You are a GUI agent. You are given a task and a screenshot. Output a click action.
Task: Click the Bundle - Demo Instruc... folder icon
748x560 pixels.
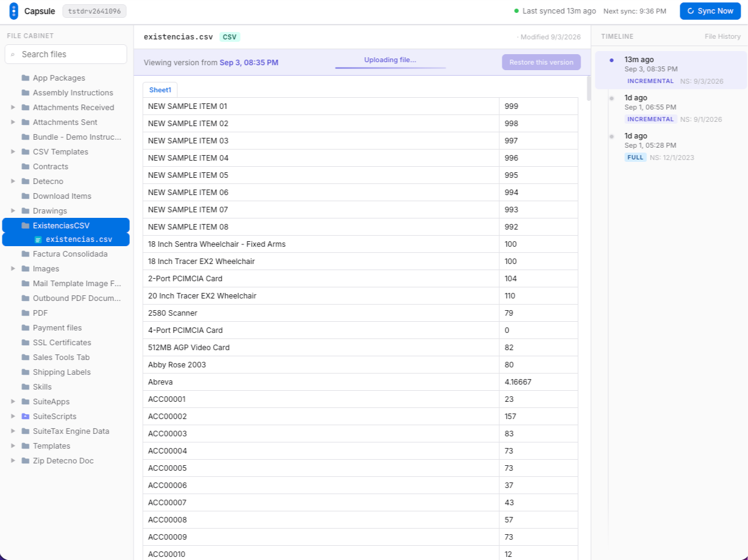[x=25, y=137]
